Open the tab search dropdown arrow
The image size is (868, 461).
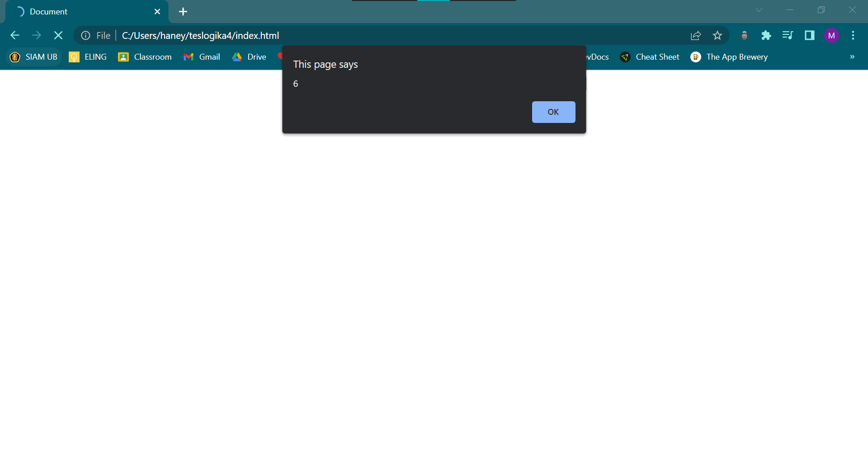pyautogui.click(x=759, y=10)
